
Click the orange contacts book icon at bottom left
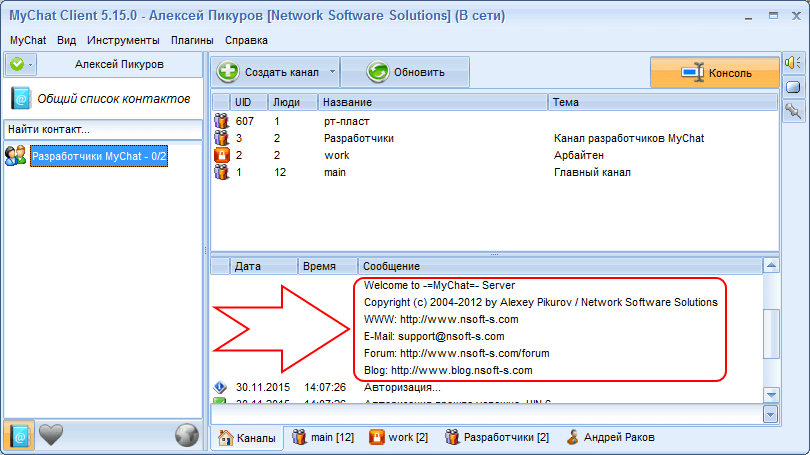pos(19,435)
